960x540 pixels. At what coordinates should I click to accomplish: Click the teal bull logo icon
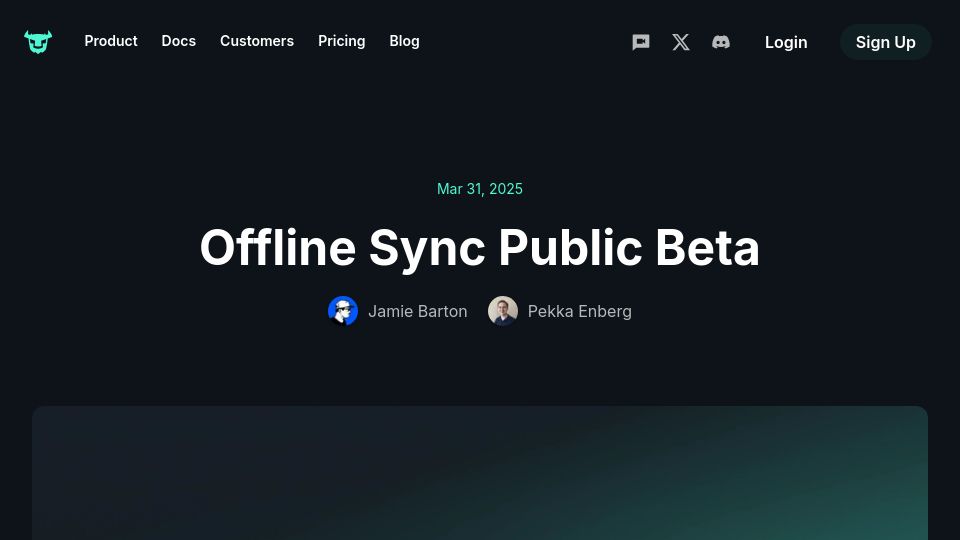click(38, 42)
